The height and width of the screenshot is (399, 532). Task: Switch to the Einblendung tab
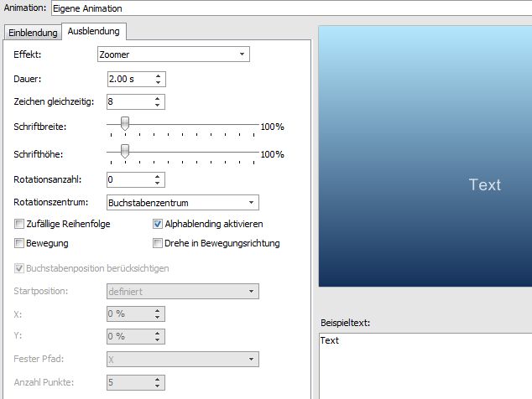33,33
